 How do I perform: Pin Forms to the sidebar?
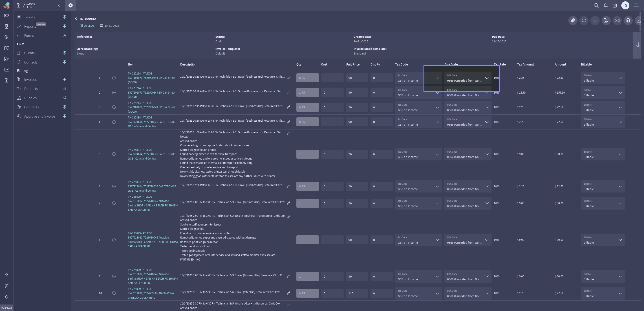64,35
